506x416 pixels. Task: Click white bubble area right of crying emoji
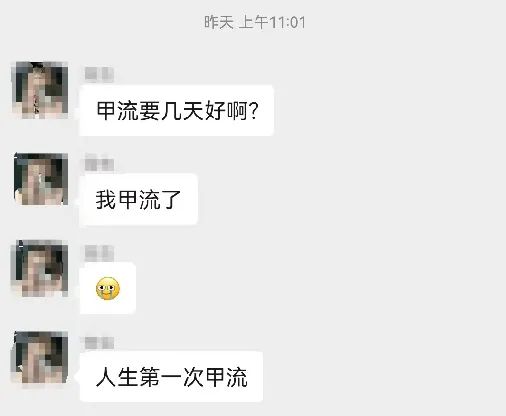tap(128, 288)
